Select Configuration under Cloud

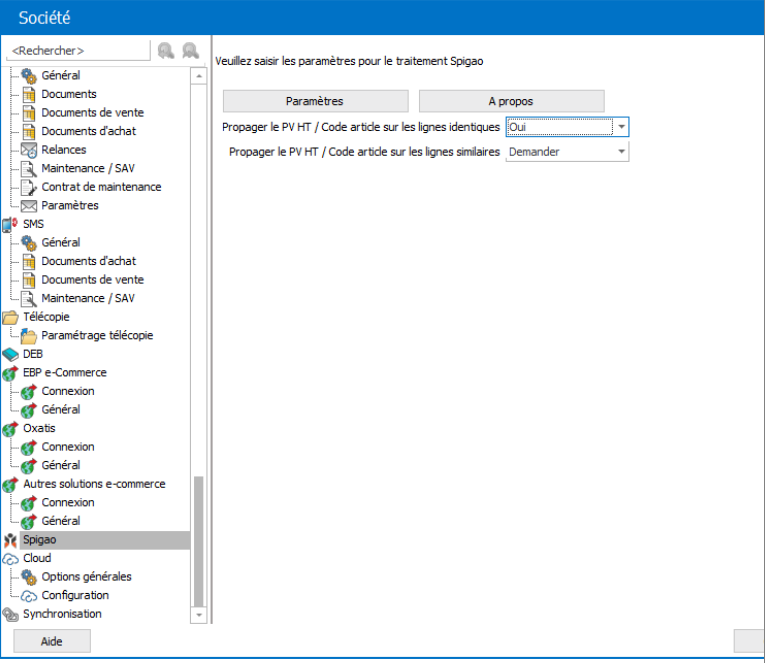75,595
